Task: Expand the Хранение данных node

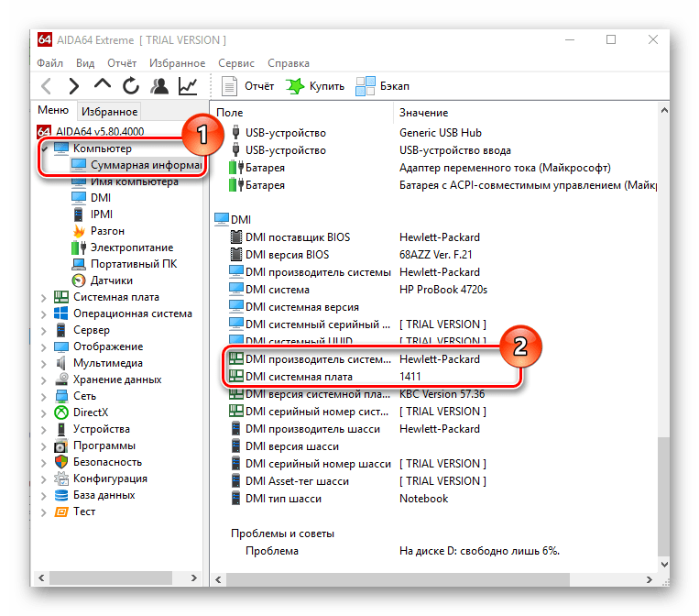Action: click(43, 380)
